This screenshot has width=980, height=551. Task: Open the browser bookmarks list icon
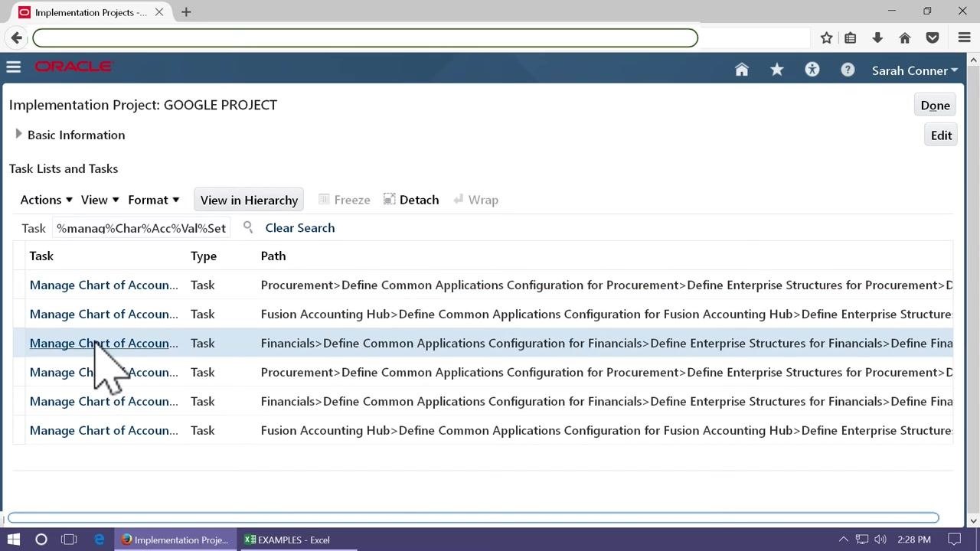pos(850,37)
